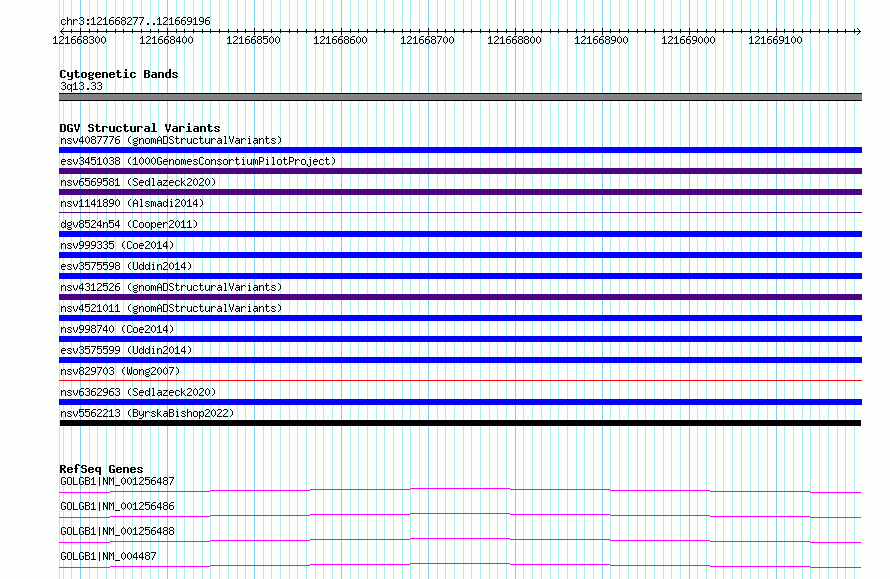Select variant label nsv998740 (Coe2014)
Viewport: 890px width, 579px height.
click(x=117, y=329)
